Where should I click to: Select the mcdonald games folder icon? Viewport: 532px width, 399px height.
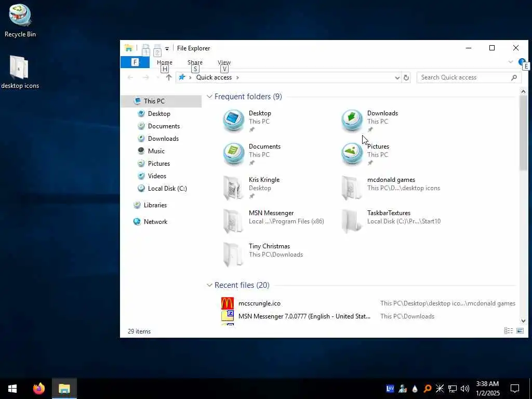(x=352, y=187)
